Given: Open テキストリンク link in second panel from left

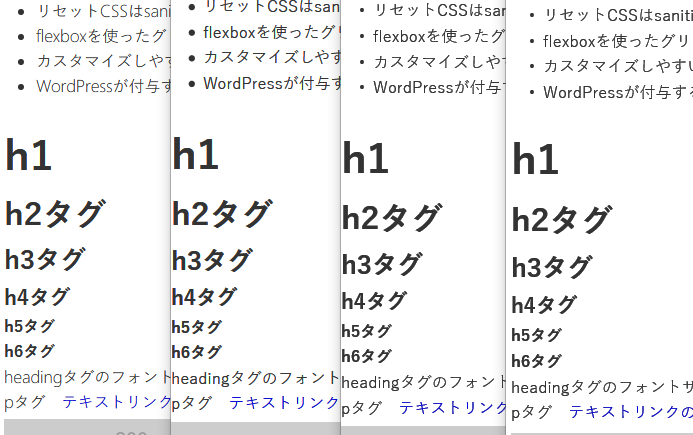Looking at the screenshot, I should pyautogui.click(x=284, y=403).
